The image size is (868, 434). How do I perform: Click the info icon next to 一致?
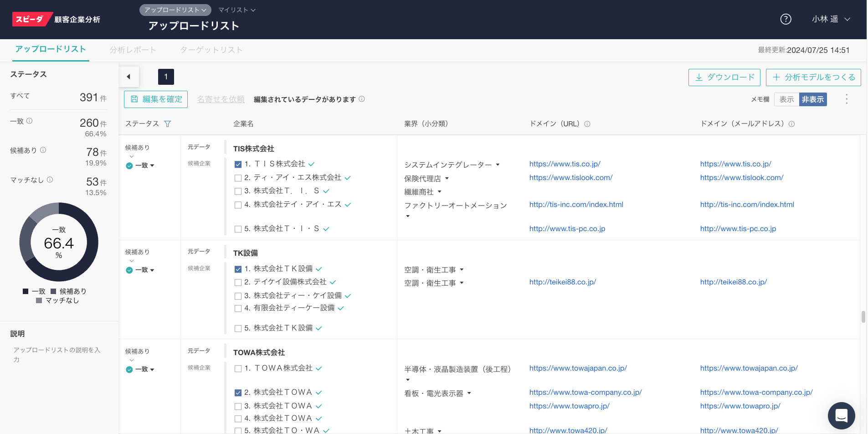click(30, 121)
